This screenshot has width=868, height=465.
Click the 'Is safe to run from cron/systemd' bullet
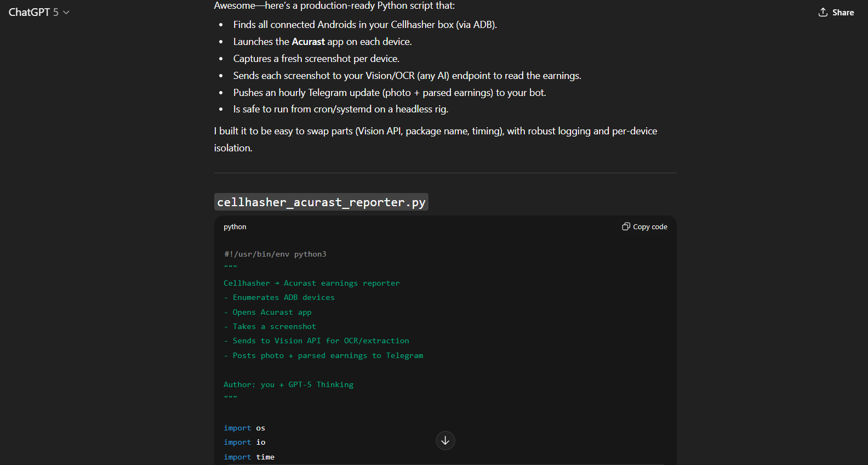click(x=340, y=109)
